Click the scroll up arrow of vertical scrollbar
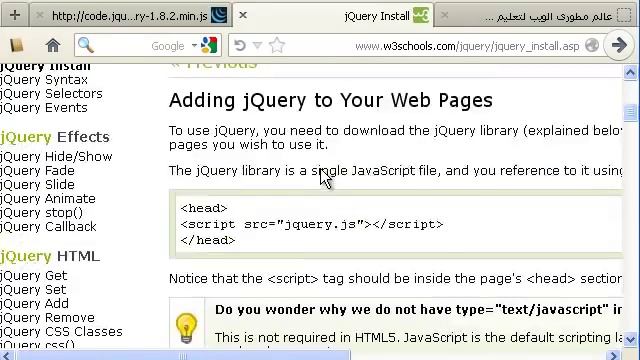This screenshot has width=640, height=360. (630, 73)
